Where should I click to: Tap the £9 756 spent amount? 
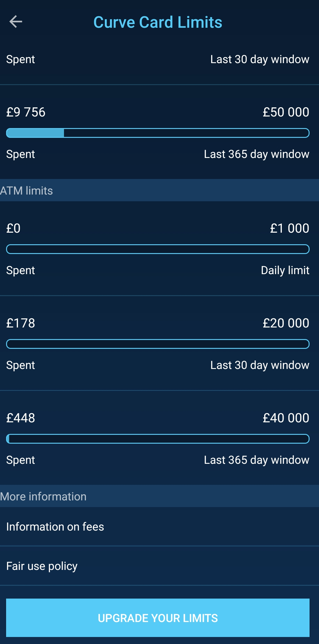26,112
